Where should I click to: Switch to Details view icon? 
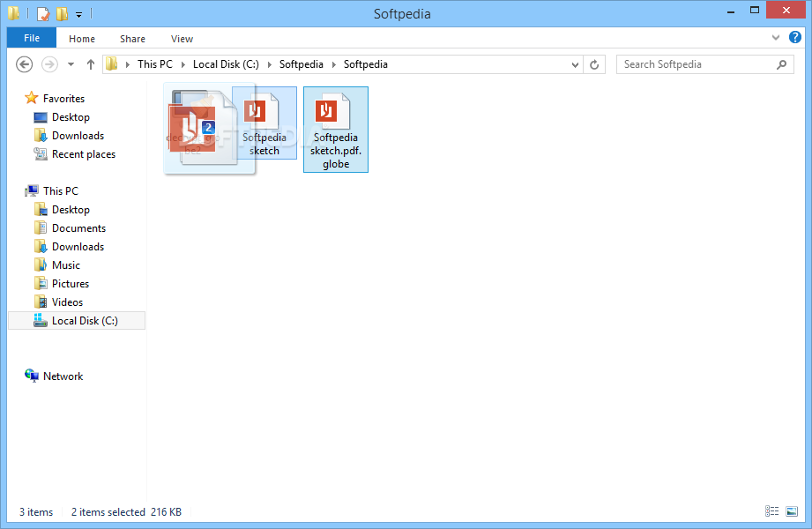(771, 511)
